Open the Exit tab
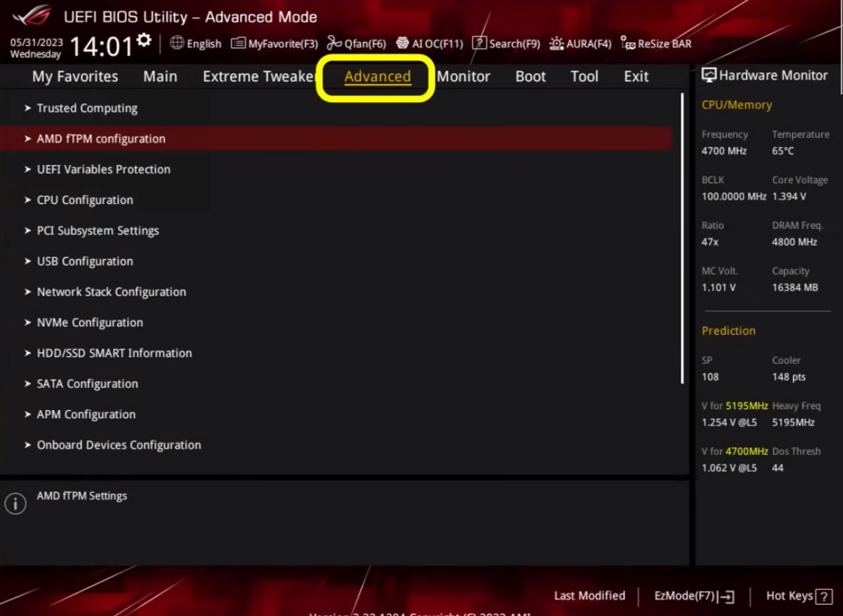This screenshot has width=843, height=616. [x=636, y=76]
